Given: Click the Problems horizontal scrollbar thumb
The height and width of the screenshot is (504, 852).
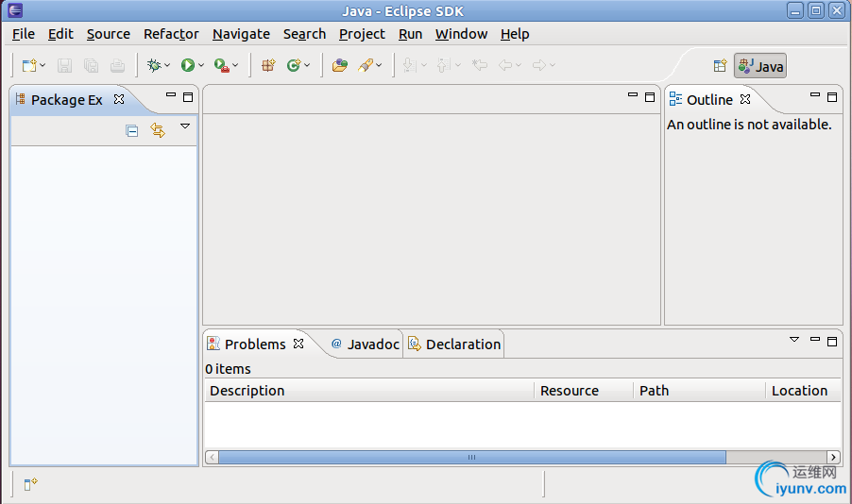Looking at the screenshot, I should point(472,458).
